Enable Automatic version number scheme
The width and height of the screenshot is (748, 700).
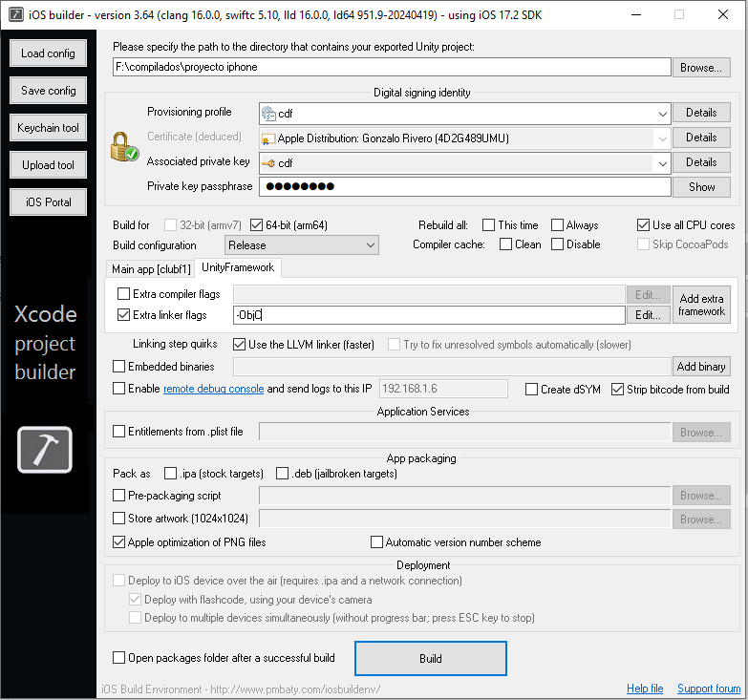376,541
